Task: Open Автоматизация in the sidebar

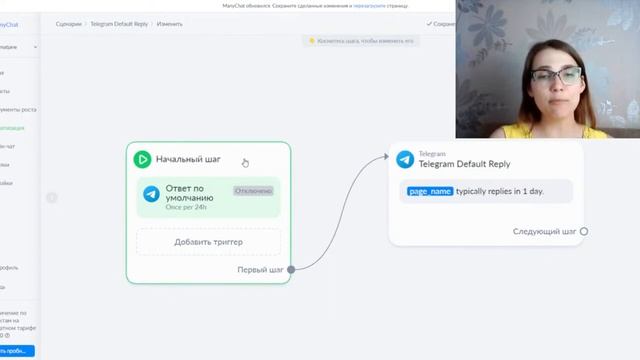Action: tap(12, 128)
